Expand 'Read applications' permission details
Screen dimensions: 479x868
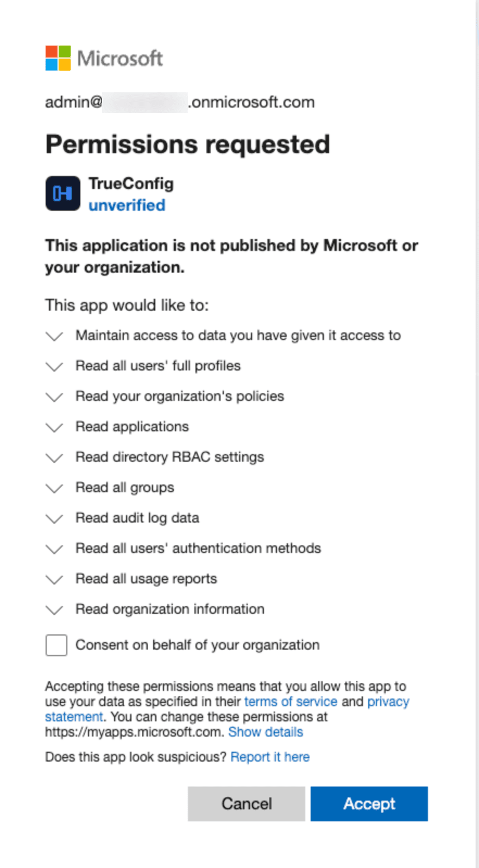(x=54, y=427)
